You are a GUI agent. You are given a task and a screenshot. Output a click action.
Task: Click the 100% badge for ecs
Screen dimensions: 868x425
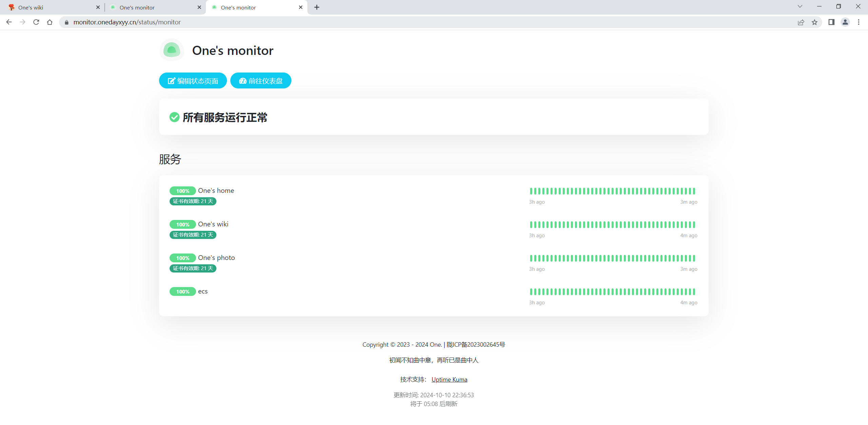pos(182,291)
